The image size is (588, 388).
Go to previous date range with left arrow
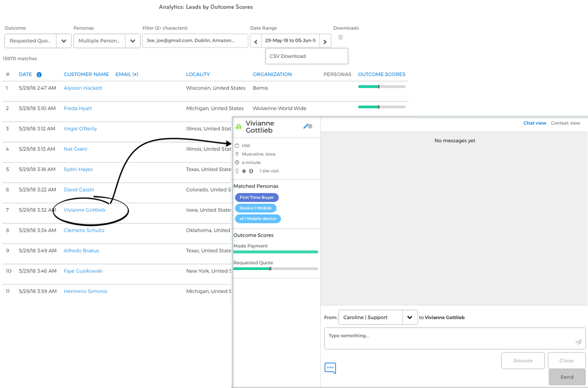coord(255,41)
